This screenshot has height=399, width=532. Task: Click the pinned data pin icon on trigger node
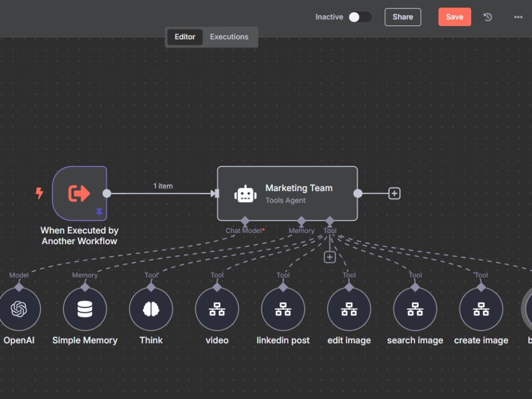point(99,212)
